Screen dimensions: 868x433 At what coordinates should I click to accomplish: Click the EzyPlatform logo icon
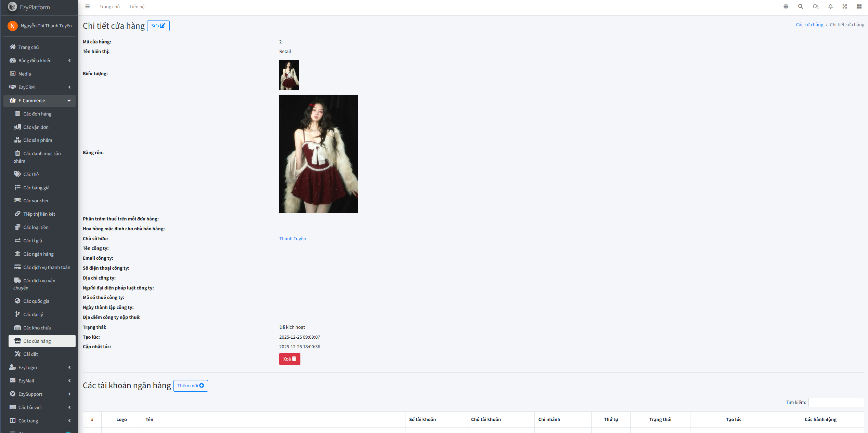tap(12, 7)
